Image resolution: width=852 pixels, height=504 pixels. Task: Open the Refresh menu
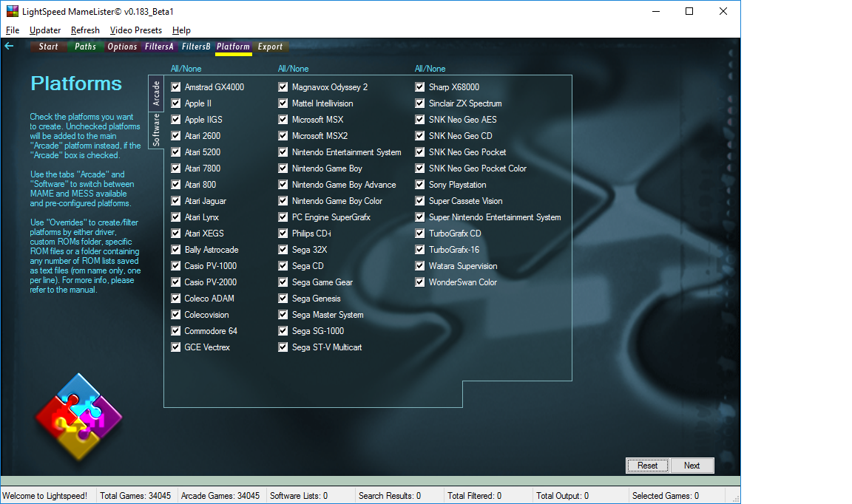click(85, 30)
